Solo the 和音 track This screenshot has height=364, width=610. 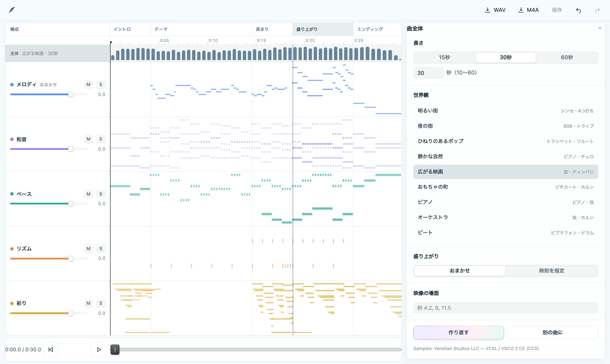[x=101, y=139]
